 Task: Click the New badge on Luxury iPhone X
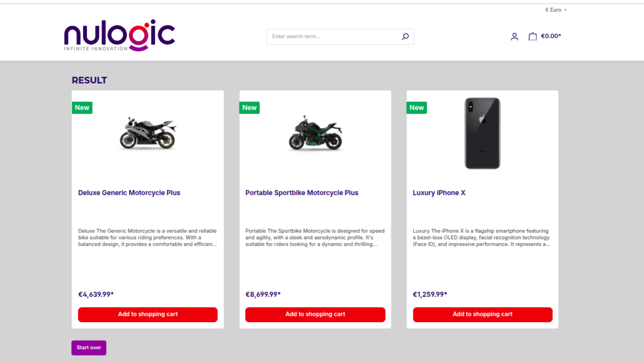pos(417,108)
